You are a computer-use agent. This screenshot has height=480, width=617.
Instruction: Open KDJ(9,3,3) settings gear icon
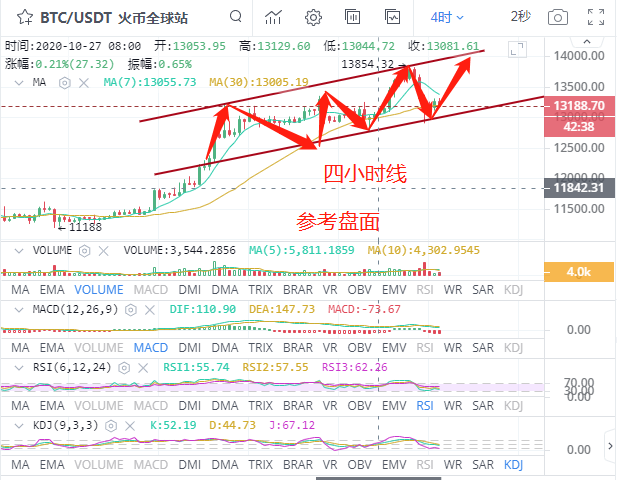pyautogui.click(x=110, y=425)
